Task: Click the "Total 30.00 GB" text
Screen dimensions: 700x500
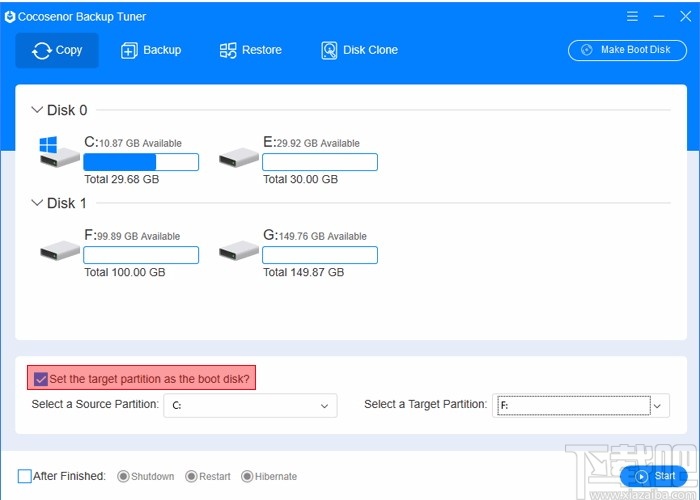Action: 300,179
